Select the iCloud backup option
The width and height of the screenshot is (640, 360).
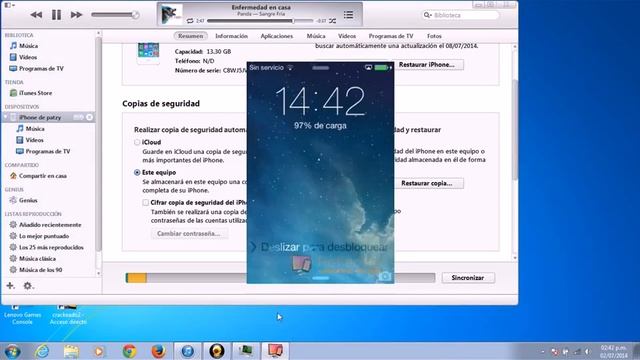pyautogui.click(x=137, y=142)
